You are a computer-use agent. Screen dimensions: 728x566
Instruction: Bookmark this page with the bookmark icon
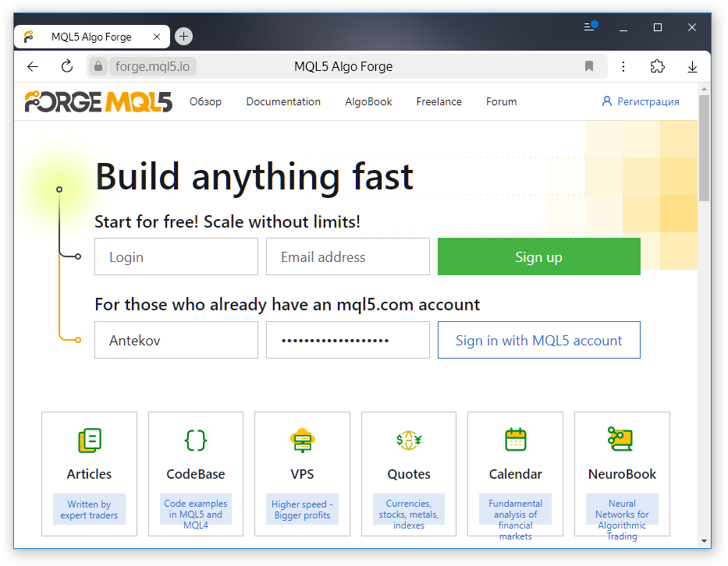click(589, 66)
